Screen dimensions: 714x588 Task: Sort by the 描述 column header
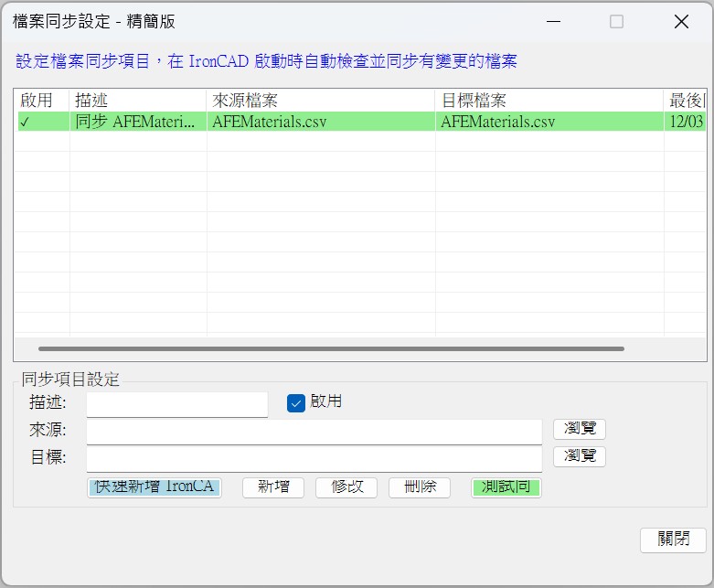click(137, 100)
